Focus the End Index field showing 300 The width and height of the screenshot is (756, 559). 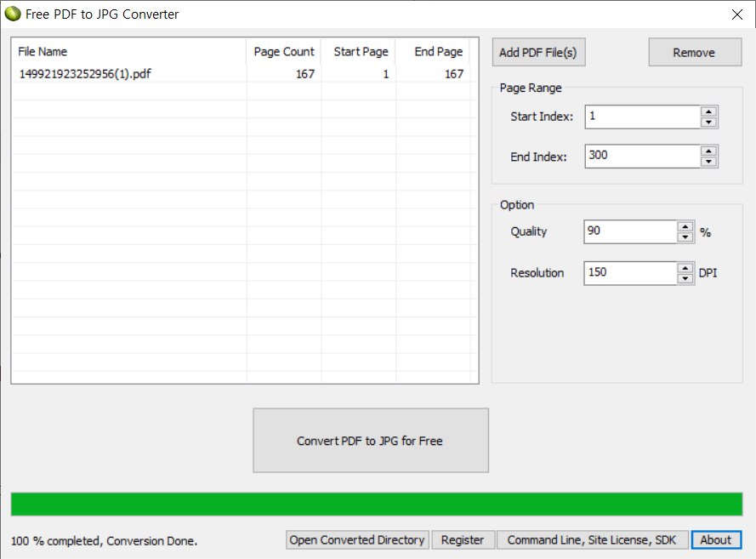click(643, 157)
